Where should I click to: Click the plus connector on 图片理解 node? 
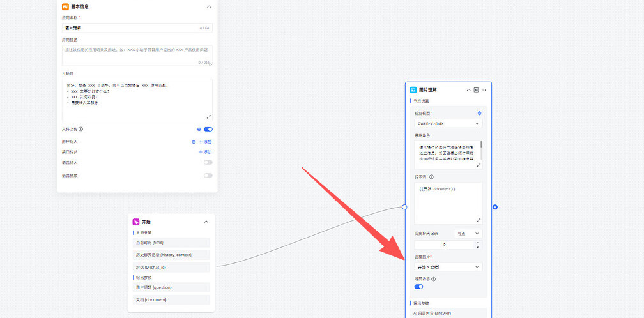pyautogui.click(x=495, y=207)
